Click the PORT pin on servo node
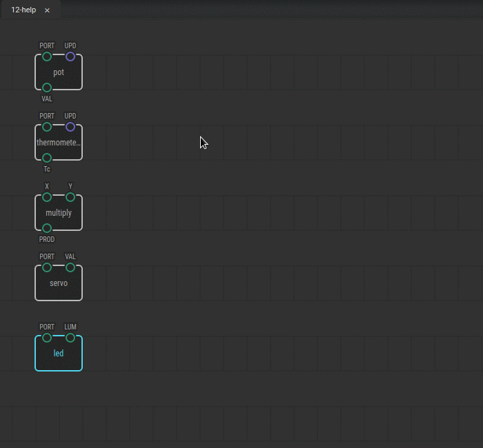 pos(47,267)
